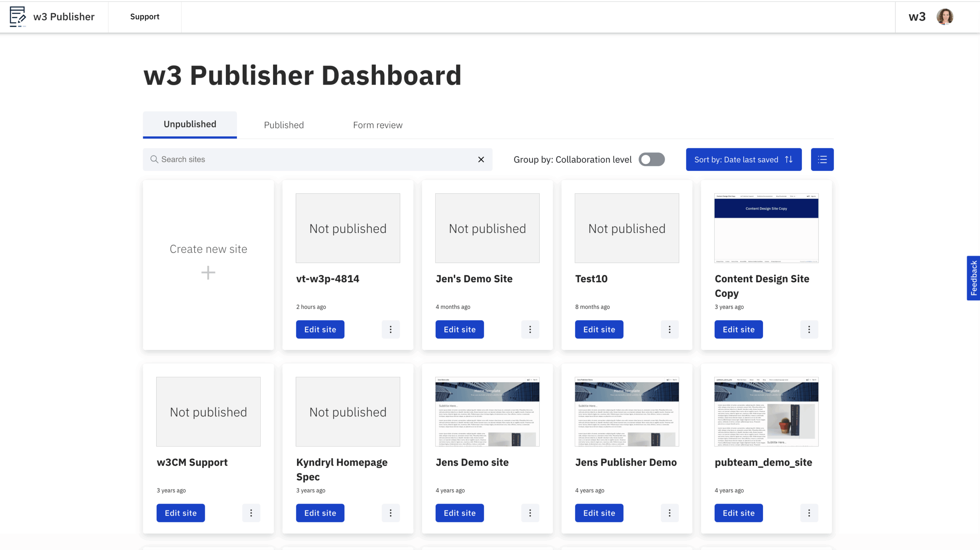The image size is (980, 550).
Task: Click the Jens Demo site title
Action: (472, 462)
